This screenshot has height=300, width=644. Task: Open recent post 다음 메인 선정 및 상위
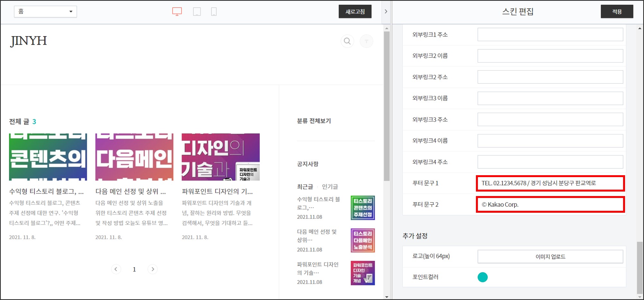317,236
